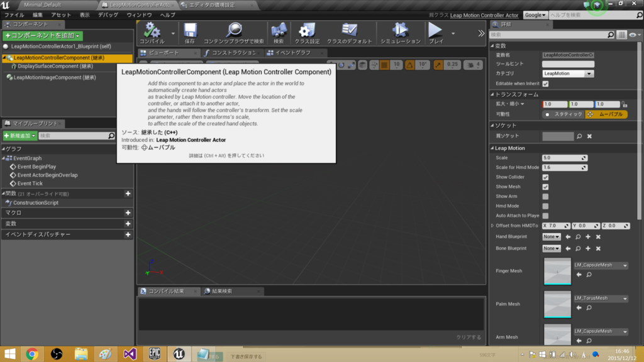Image resolution: width=644 pixels, height=362 pixels.
Task: Enable Show Arm checkbox
Action: [x=545, y=197]
